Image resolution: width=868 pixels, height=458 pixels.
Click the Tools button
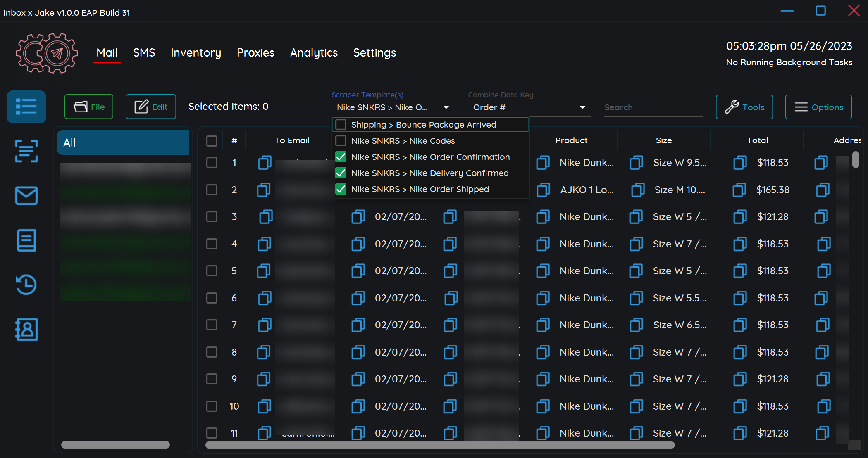click(744, 107)
